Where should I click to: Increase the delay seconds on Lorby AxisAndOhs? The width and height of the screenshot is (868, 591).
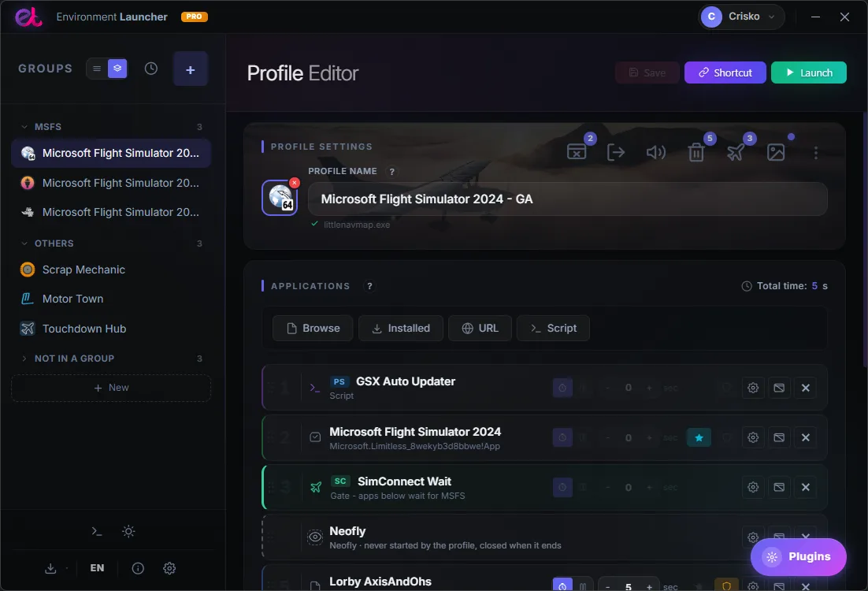649,586
